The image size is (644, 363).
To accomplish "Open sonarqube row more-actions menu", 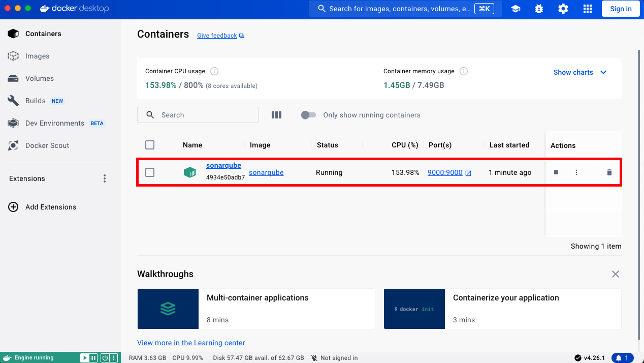I will tap(576, 172).
